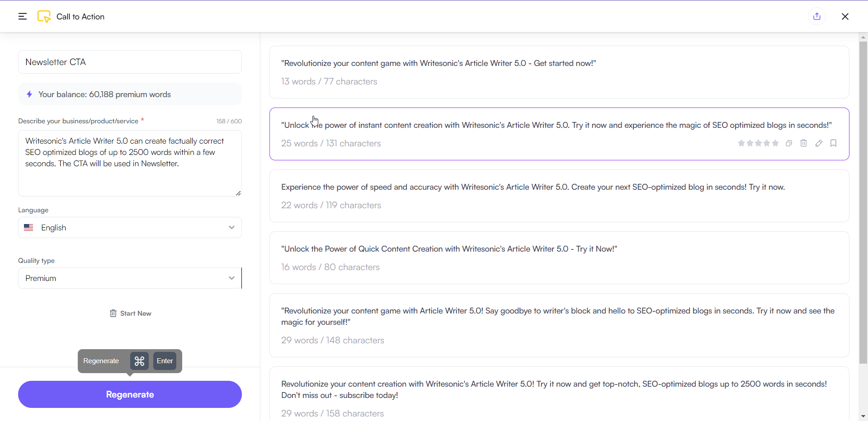Click the lightning bolt premium balance icon
The width and height of the screenshot is (868, 421).
[x=29, y=94]
